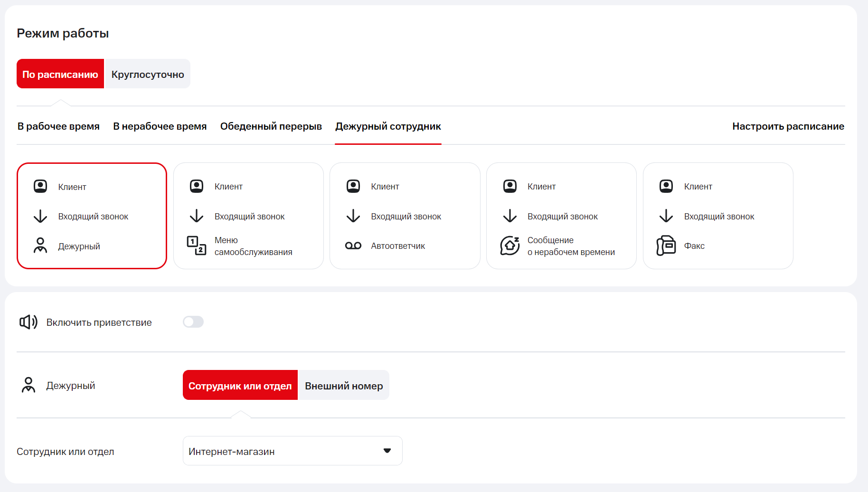Select the Автоответчик scenario card
The image size is (868, 492).
[405, 216]
